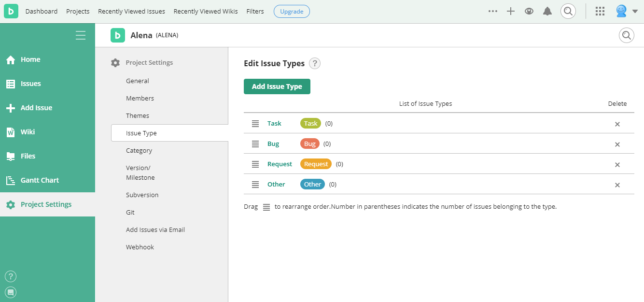Click the plus icon in top bar
The width and height of the screenshot is (644, 302).
pos(511,11)
